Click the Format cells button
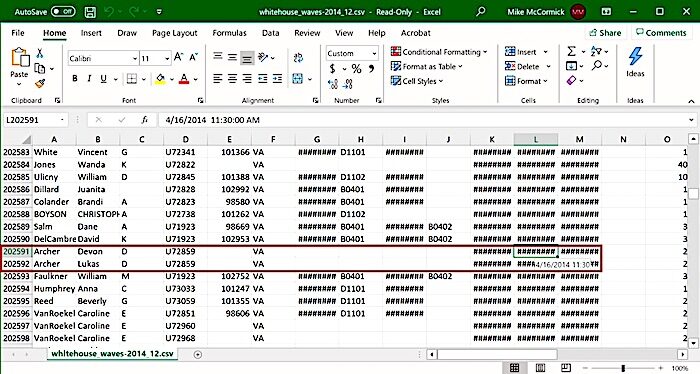The height and width of the screenshot is (374, 700). coord(526,81)
